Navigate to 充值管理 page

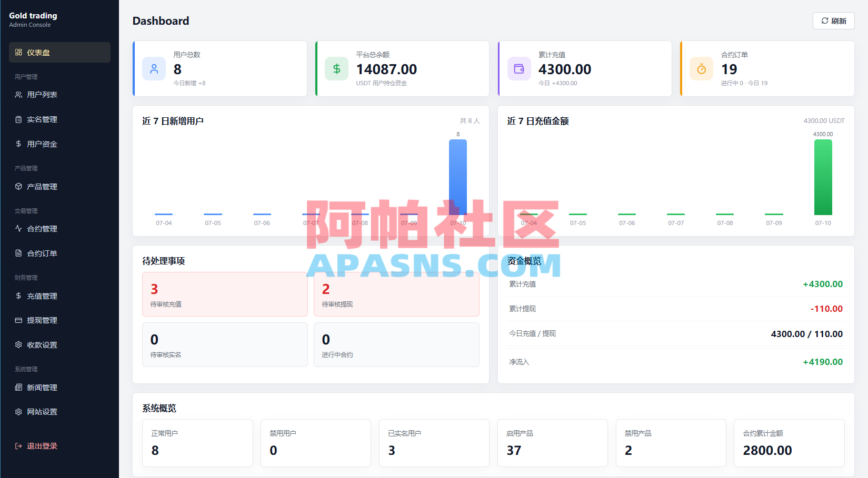59,296
